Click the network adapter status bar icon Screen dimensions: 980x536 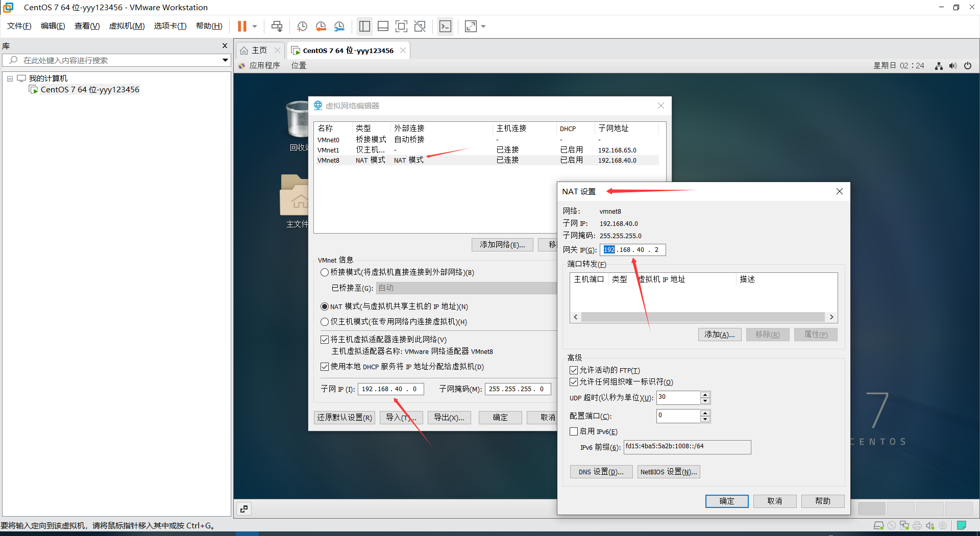[904, 526]
